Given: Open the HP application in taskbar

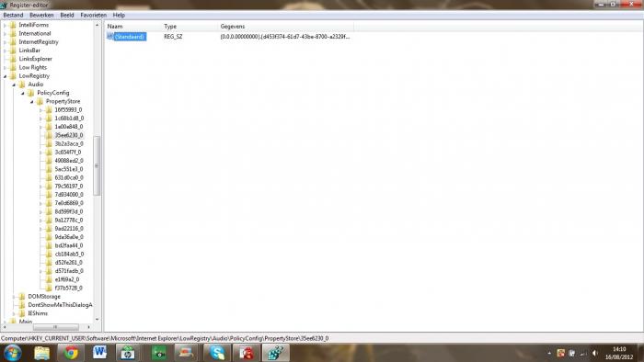Looking at the screenshot, I should coord(128,353).
